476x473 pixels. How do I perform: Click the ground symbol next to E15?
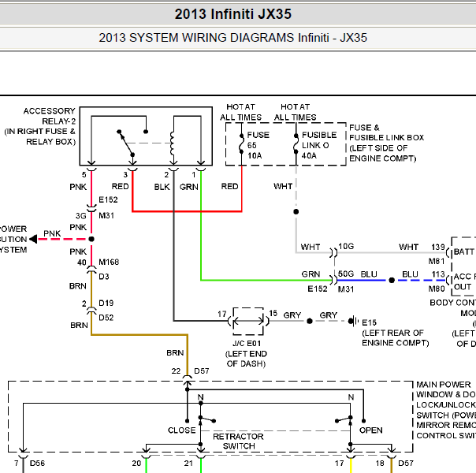[354, 321]
